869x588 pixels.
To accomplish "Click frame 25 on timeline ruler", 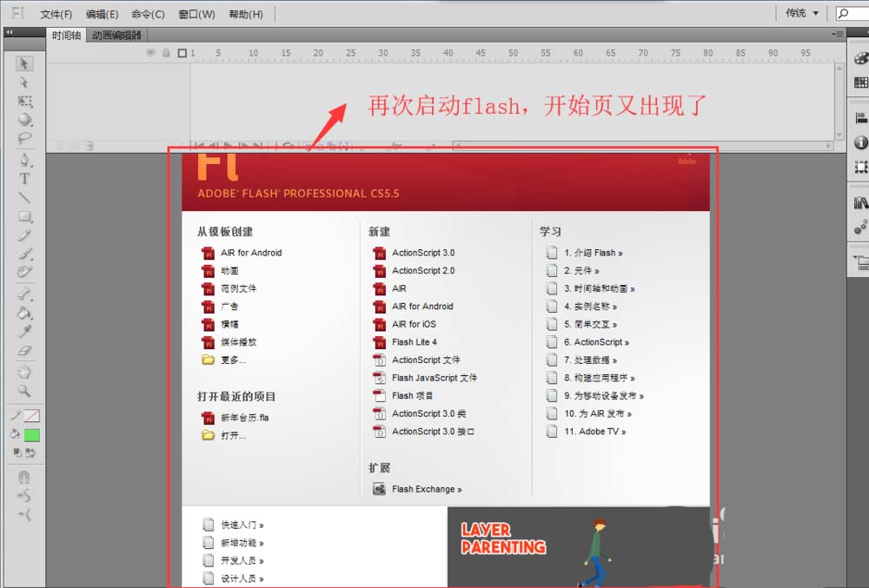I will click(x=350, y=53).
